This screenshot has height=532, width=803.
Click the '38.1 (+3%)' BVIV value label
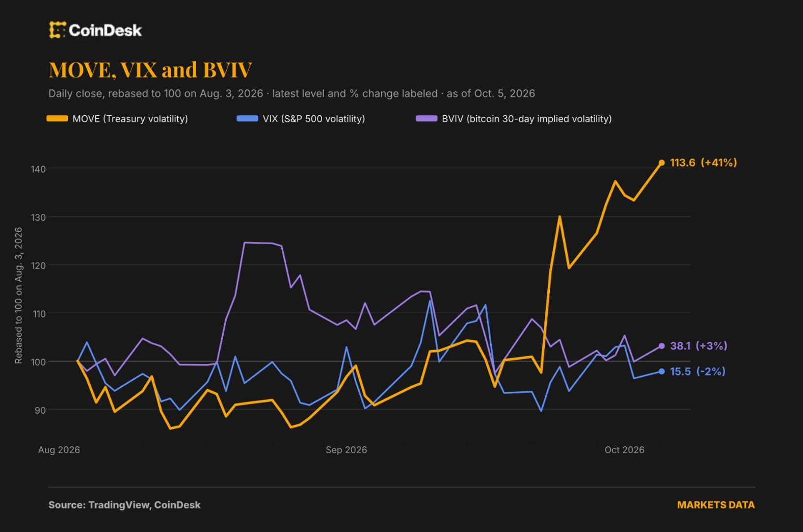point(699,346)
